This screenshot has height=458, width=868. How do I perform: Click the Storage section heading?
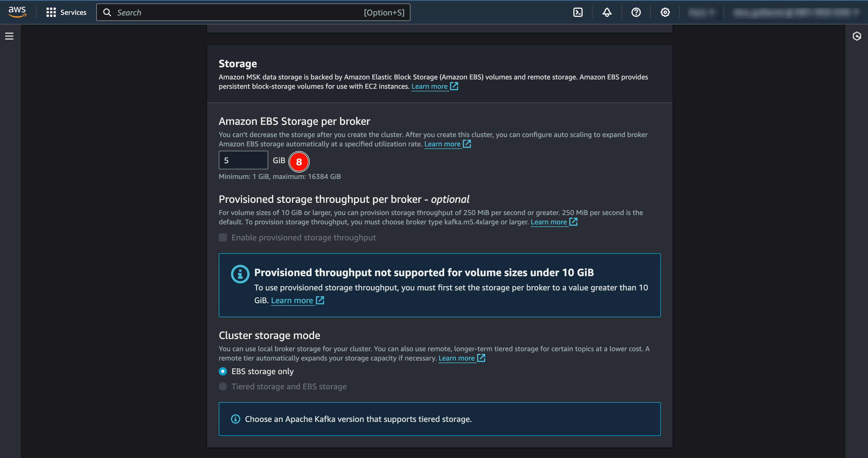tap(237, 64)
